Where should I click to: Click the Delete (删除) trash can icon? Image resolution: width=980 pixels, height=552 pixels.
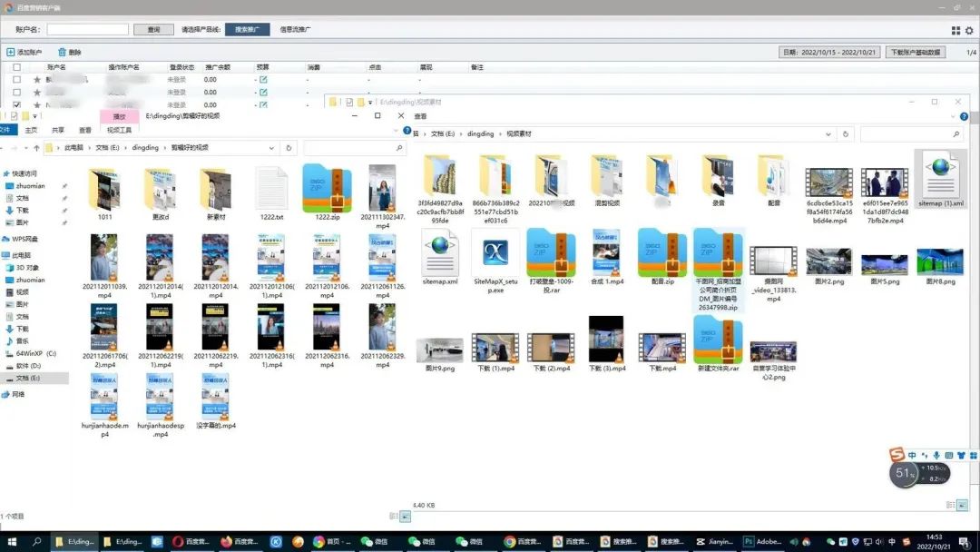coord(62,52)
